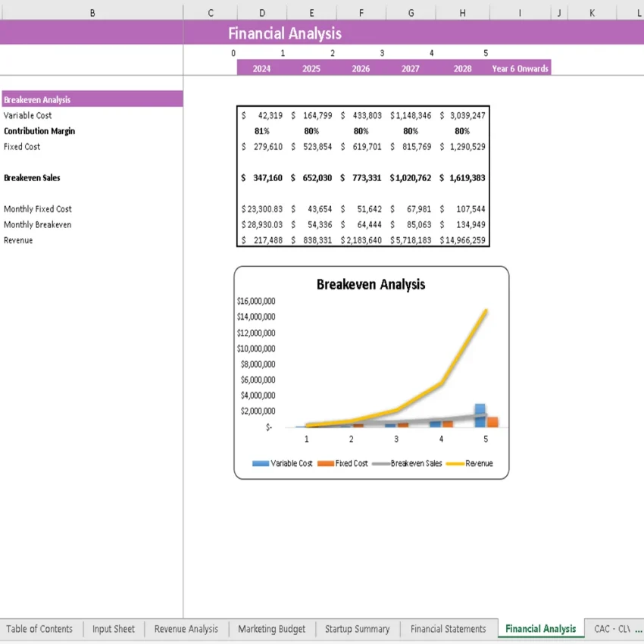Return to the Table of Contents tab
Viewport: 644px width, 644px height.
point(40,629)
